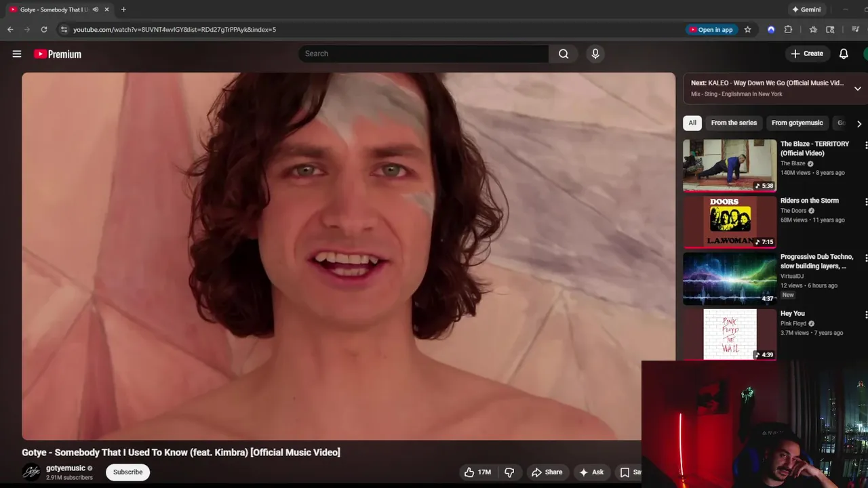Open gotyemusic channel avatar
Screen dimensions: 868x488
click(31, 472)
